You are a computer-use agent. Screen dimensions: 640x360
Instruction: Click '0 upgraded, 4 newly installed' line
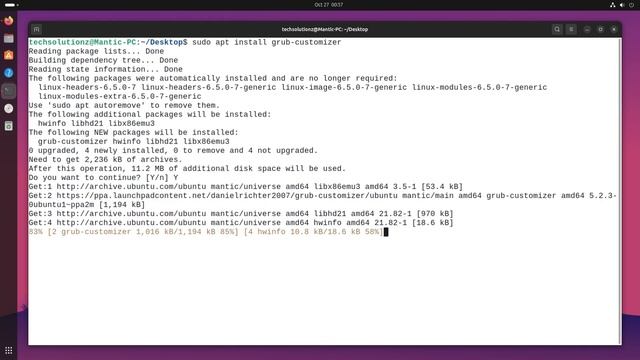coord(173,151)
